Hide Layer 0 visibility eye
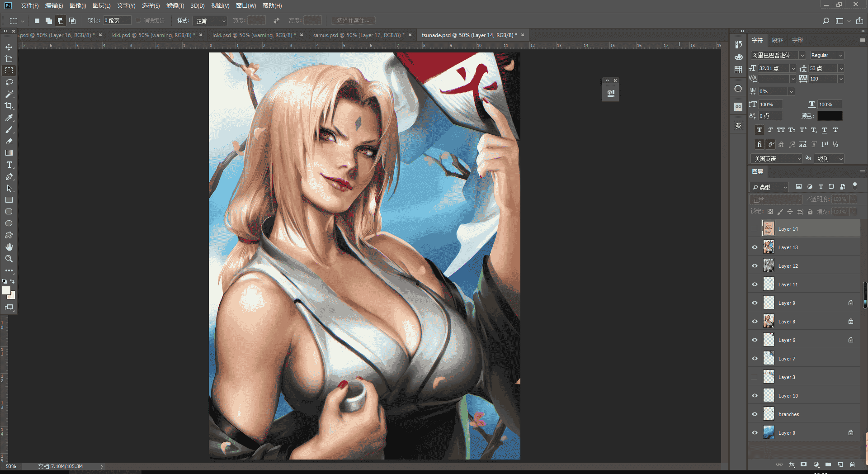Viewport: 868px width, 474px height. click(x=755, y=433)
